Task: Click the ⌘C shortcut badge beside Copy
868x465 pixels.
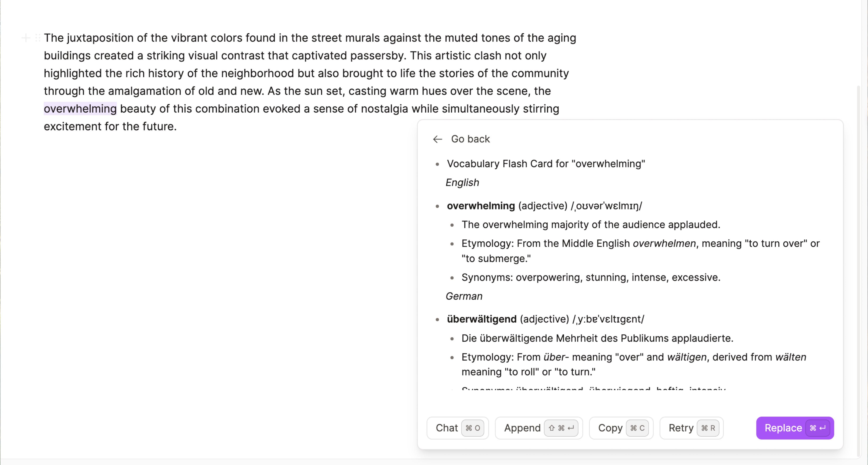Action: tap(638, 428)
